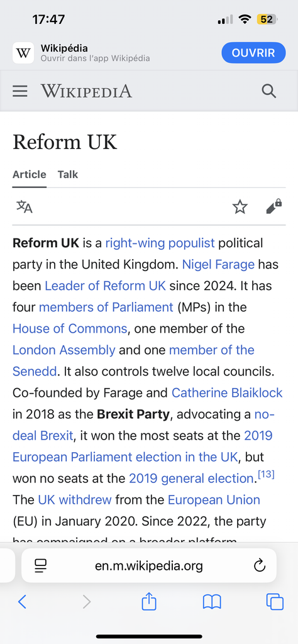
Task: Tap the Wikipedia search magnifier icon
Action: tap(269, 91)
